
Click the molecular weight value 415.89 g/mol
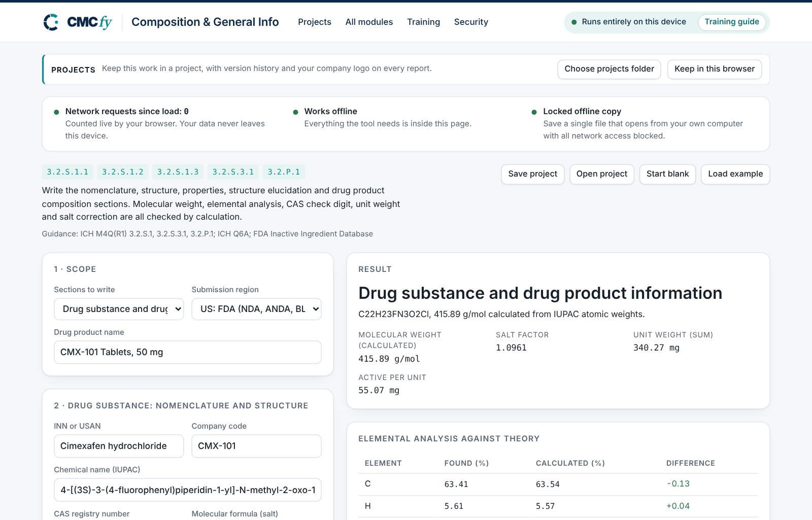tap(389, 359)
